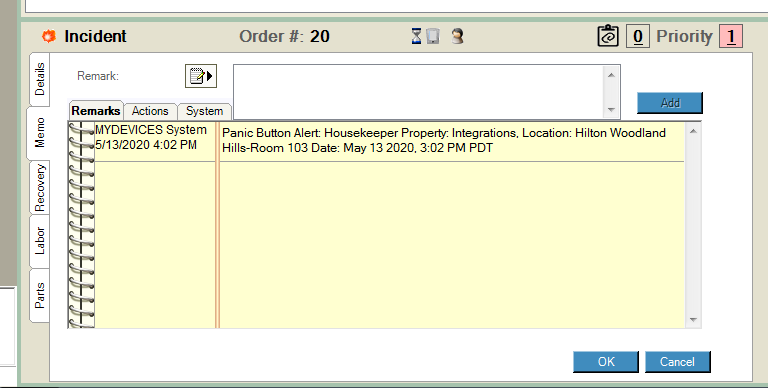
Task: Open the Recovery side tab
Action: 40,188
